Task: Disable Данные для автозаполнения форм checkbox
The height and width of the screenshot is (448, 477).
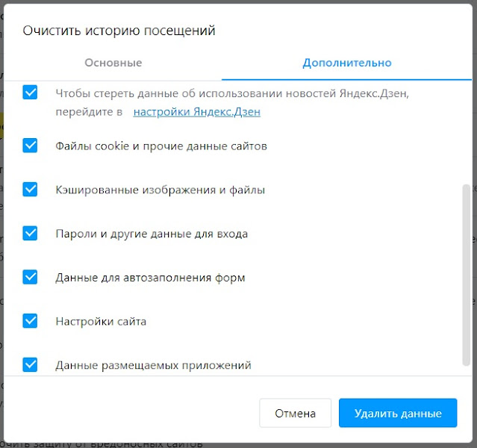Action: 30,277
